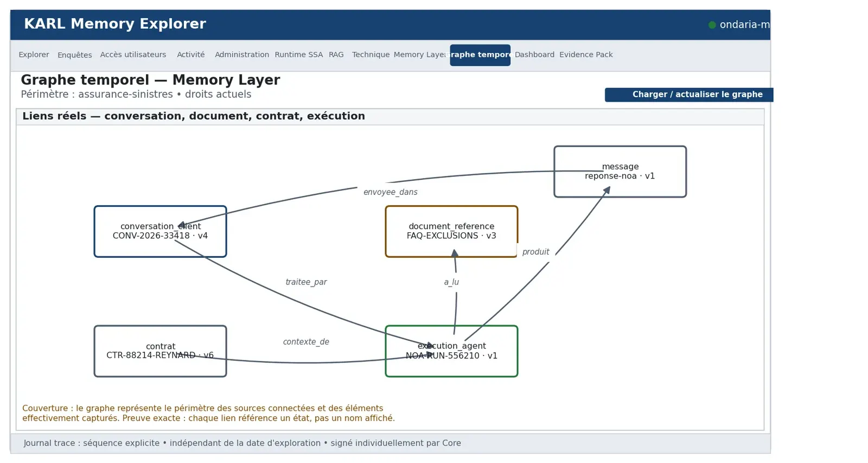Viewport: 868px width, 463px height.
Task: Select the document_reference FAQ-EXCLUSIONS node
Action: pos(451,231)
